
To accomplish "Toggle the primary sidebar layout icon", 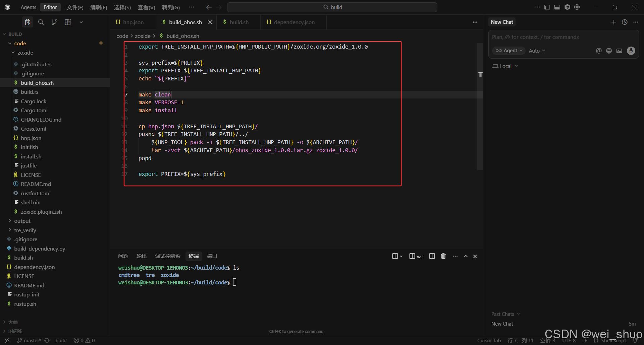I will (547, 7).
